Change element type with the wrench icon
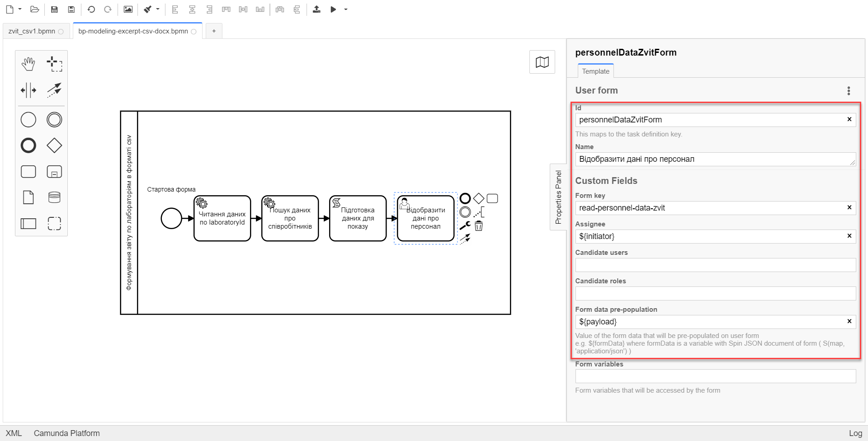This screenshot has height=441, width=868. tap(465, 225)
